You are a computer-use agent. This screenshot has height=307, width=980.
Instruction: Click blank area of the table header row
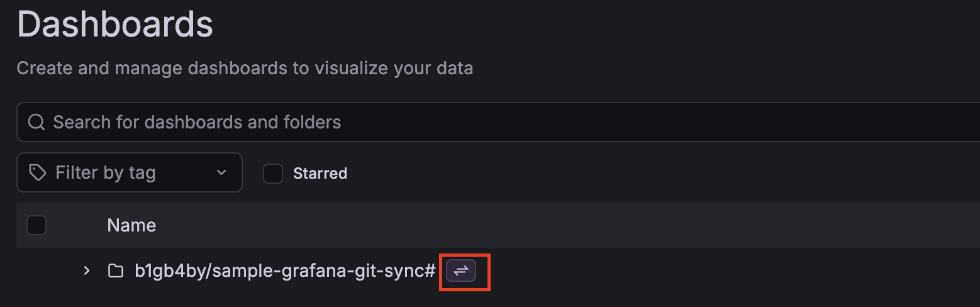(x=566, y=225)
